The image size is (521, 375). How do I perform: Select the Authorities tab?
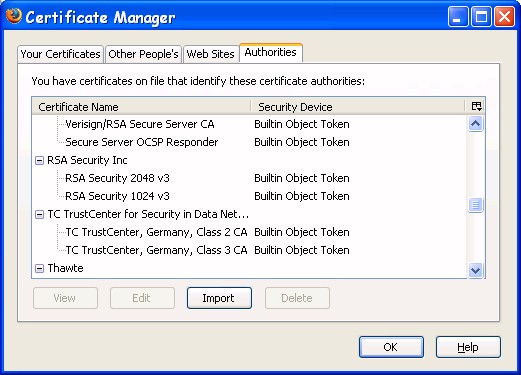point(271,53)
